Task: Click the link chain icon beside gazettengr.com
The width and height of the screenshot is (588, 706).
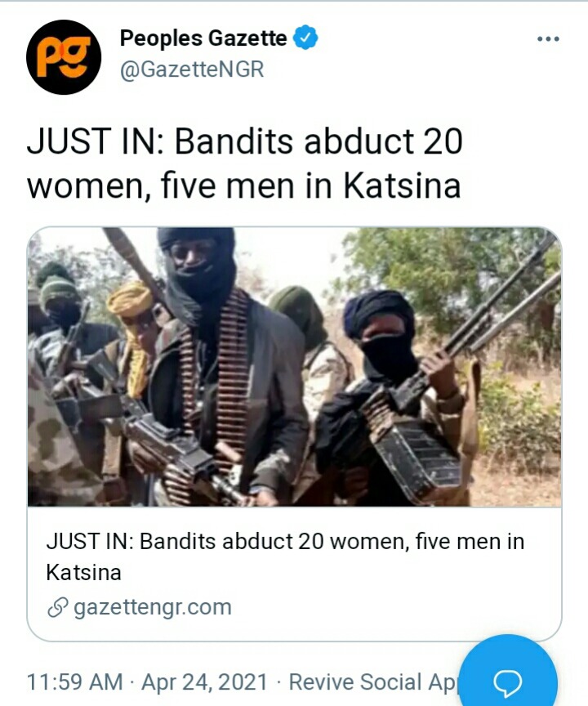Action: coord(58,608)
